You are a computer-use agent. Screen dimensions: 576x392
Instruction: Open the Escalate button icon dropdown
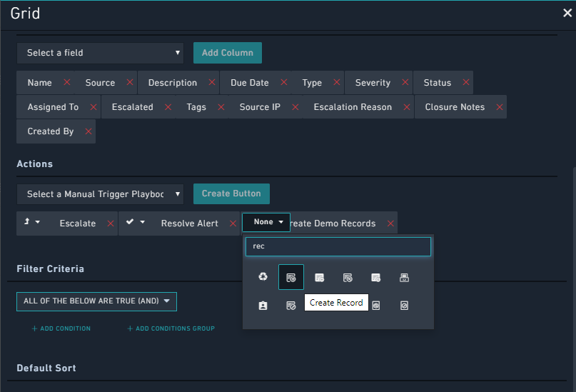pyautogui.click(x=31, y=223)
